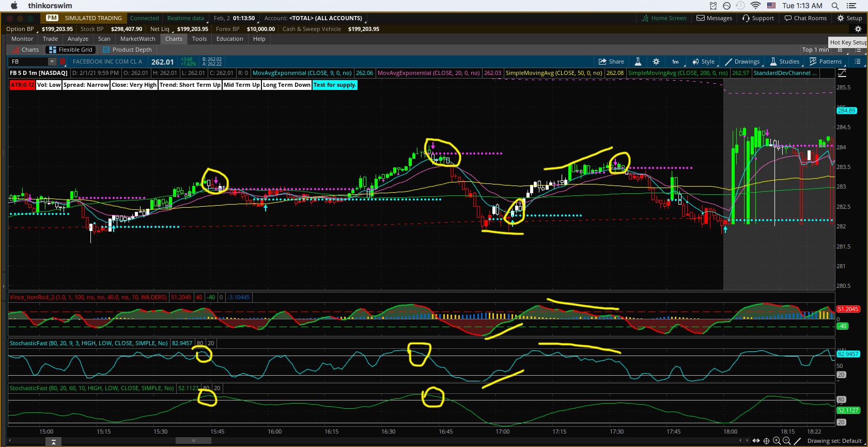Switch to Product Depth view

127,50
